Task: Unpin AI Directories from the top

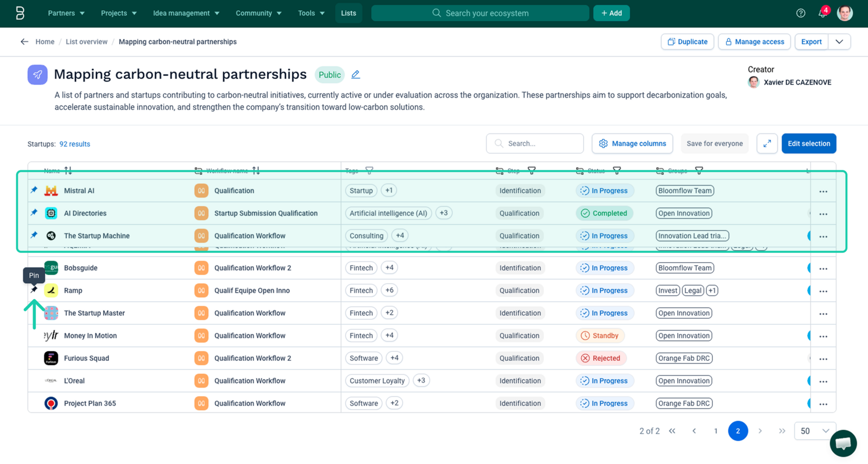Action: point(34,213)
